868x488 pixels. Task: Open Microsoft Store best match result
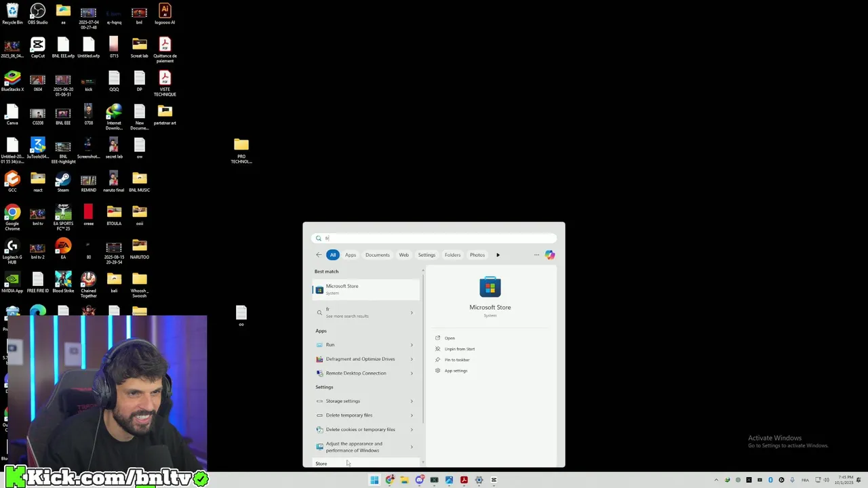coord(366,289)
